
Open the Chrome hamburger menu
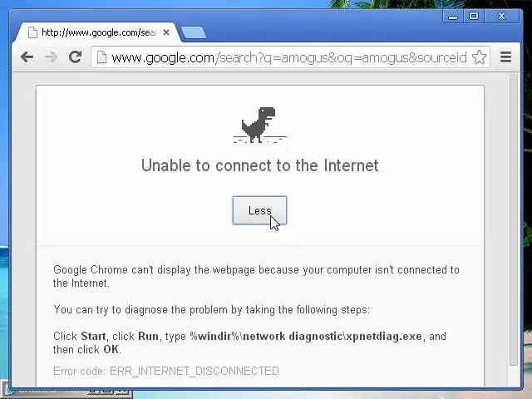pos(505,57)
